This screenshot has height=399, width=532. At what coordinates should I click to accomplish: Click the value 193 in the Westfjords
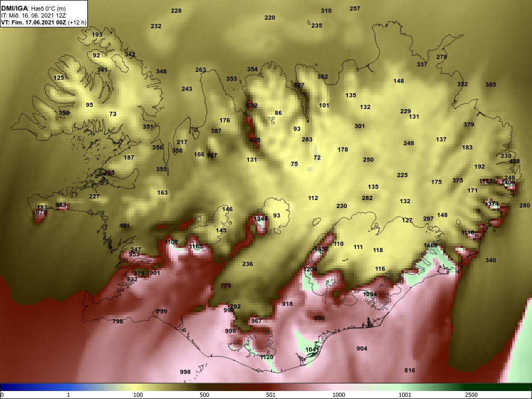(97, 35)
